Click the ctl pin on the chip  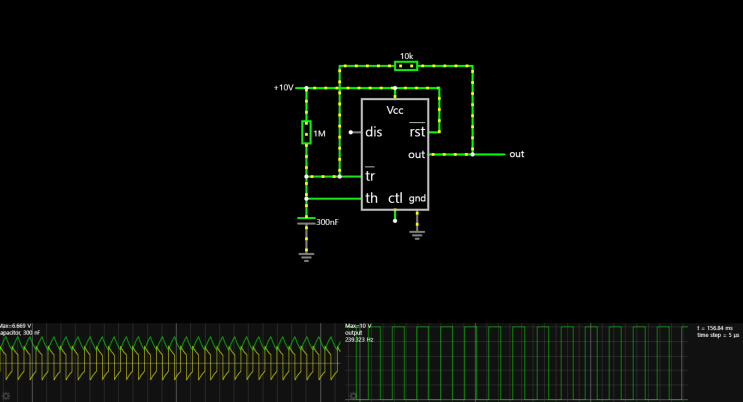click(x=395, y=199)
